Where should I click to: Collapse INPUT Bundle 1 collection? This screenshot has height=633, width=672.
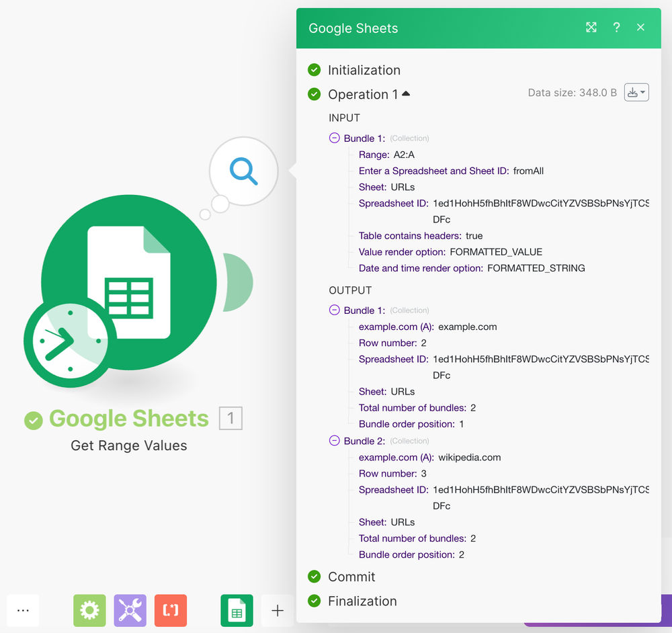pos(334,138)
